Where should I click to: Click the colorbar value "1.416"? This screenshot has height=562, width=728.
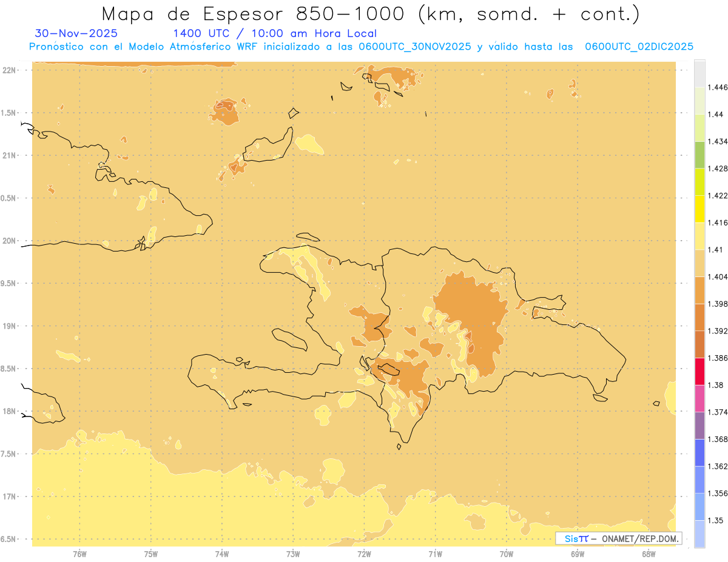(718, 222)
